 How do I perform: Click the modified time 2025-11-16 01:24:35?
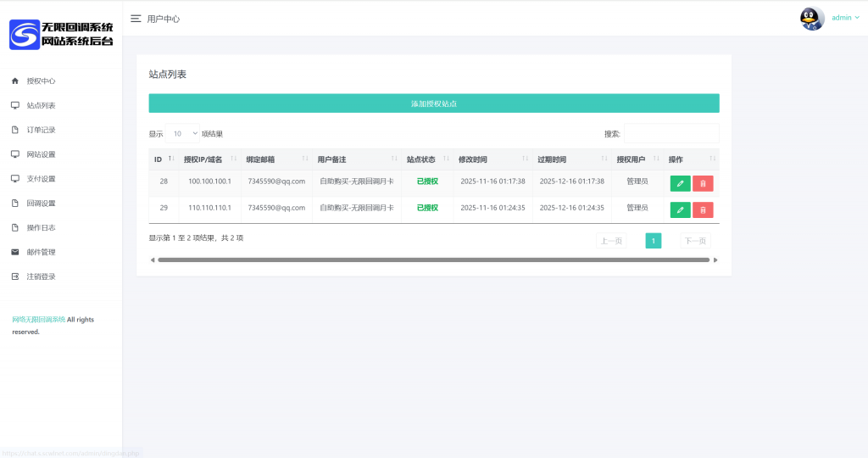[x=492, y=208]
